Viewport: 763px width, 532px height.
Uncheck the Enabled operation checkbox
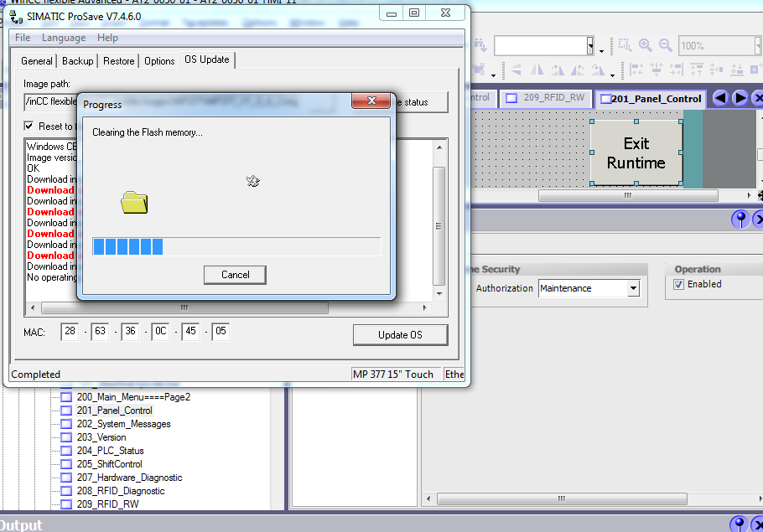tap(679, 285)
